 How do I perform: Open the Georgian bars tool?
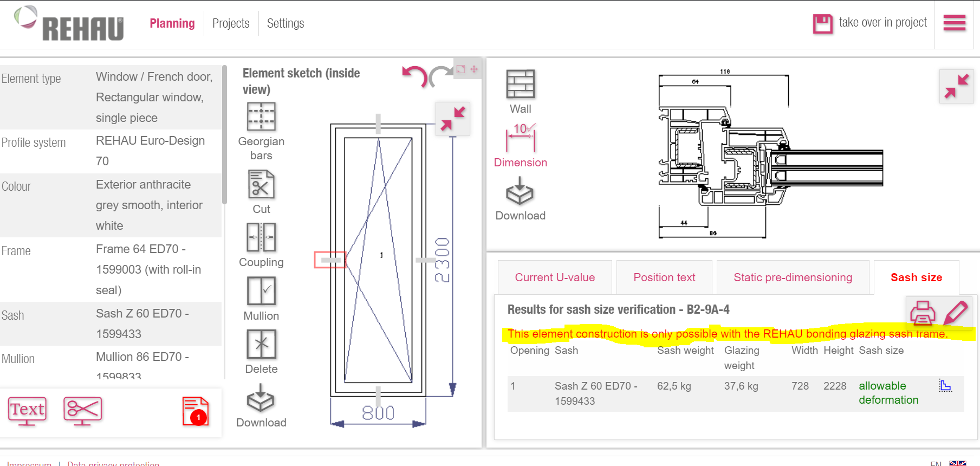click(x=261, y=116)
